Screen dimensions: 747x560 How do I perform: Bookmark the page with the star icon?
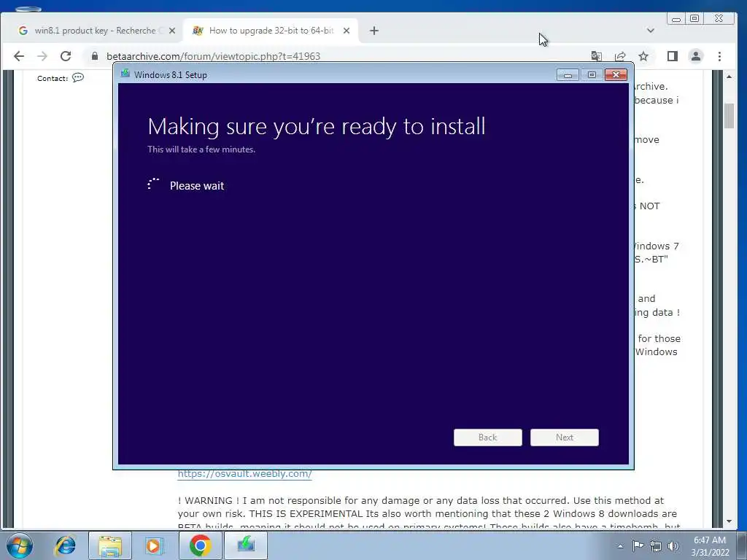coord(643,56)
